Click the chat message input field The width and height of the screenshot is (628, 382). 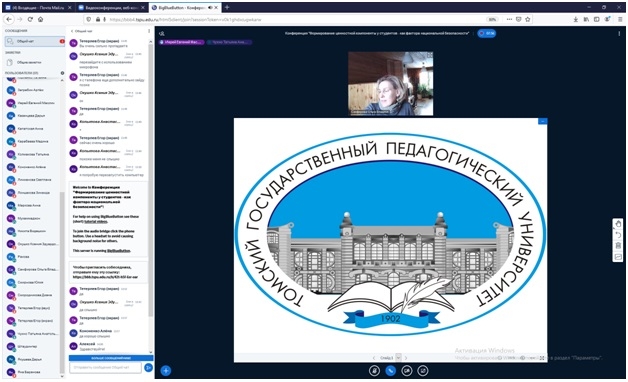coord(105,367)
